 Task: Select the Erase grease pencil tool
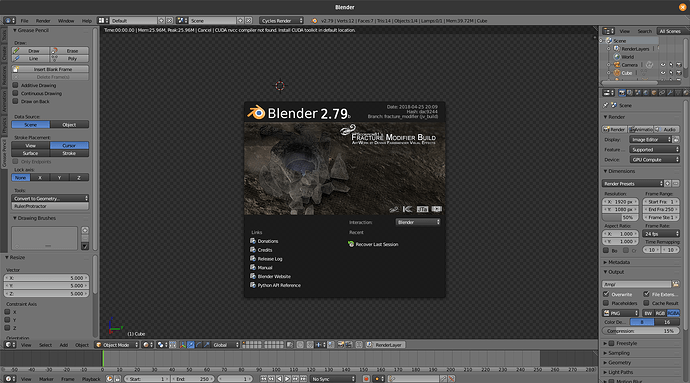(x=69, y=51)
